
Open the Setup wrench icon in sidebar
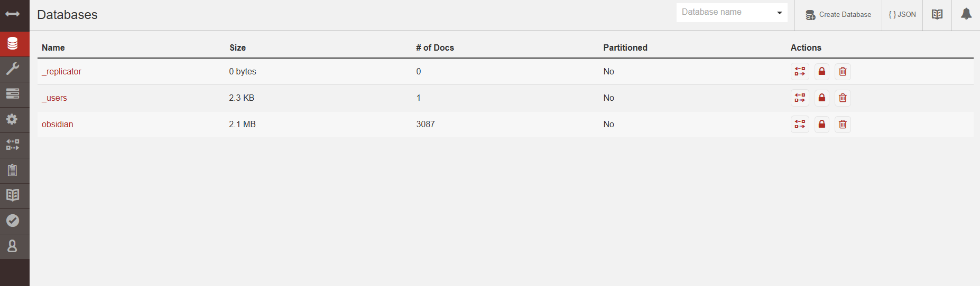[x=13, y=68]
